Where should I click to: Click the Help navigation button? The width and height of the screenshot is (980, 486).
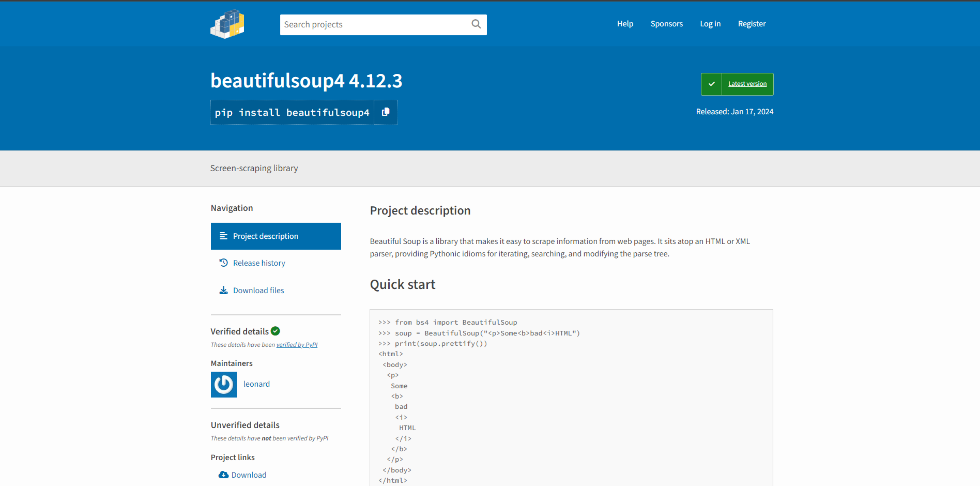click(x=626, y=24)
